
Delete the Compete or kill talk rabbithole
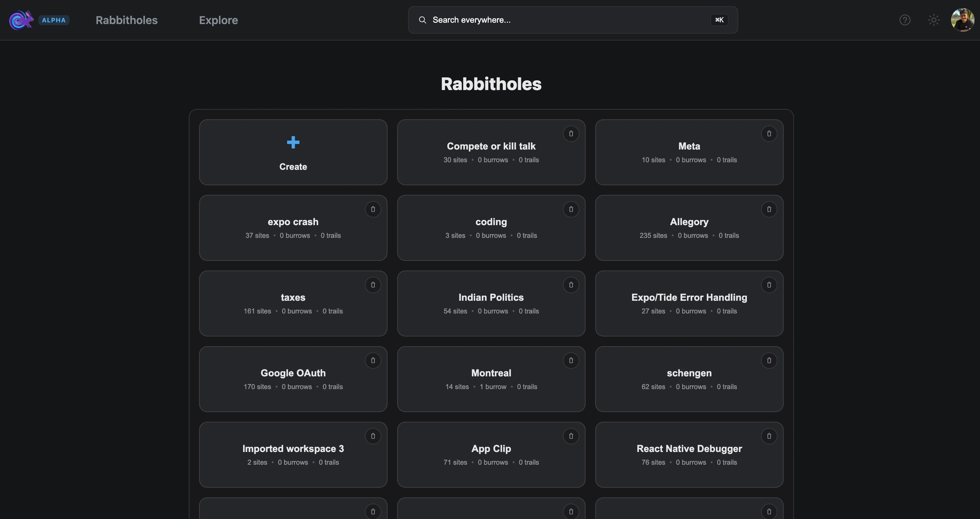[571, 133]
